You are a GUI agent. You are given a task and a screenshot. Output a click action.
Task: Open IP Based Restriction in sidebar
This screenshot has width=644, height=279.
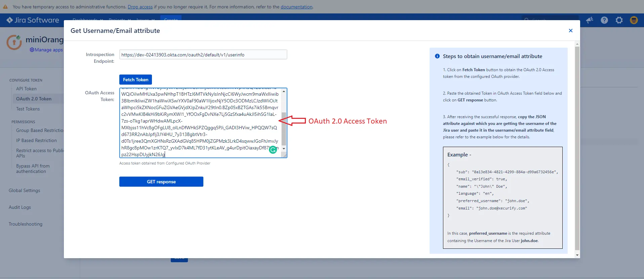point(36,140)
